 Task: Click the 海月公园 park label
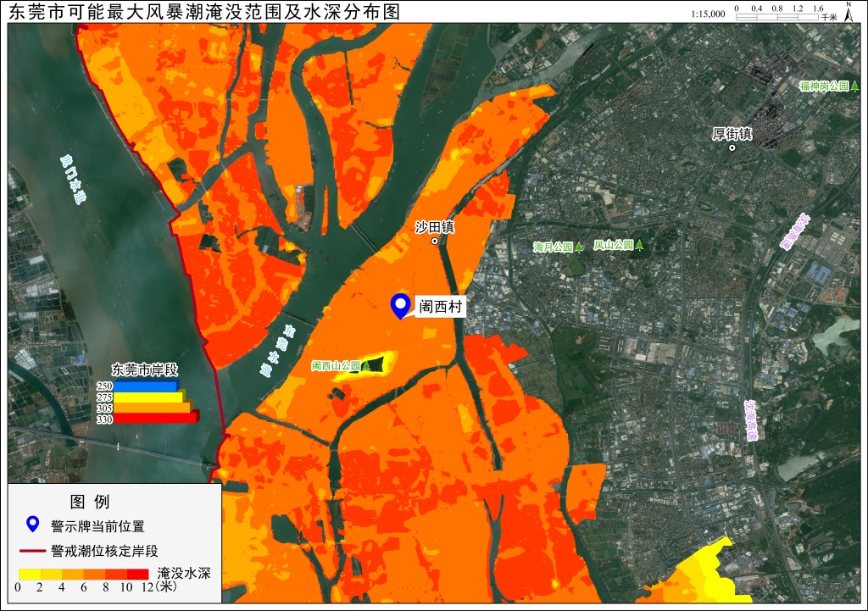(x=553, y=247)
